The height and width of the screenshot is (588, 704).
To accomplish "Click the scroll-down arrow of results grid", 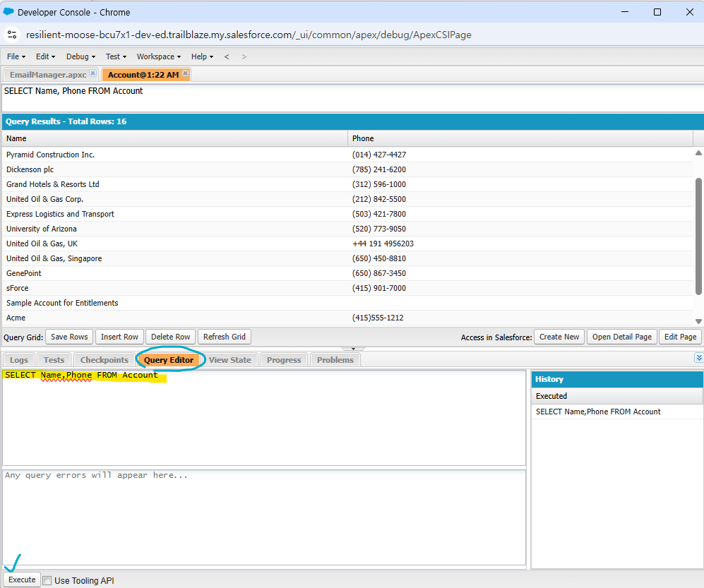I will (x=698, y=320).
